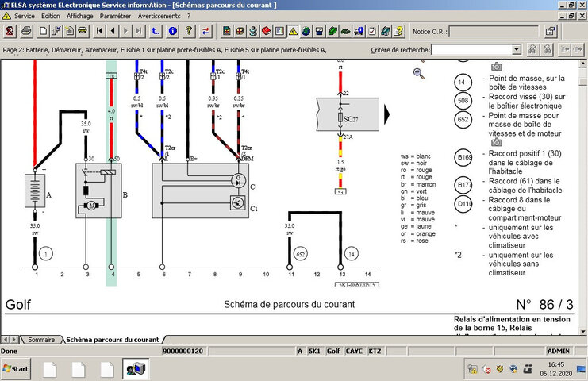The height and width of the screenshot is (381, 588).
Task: Click the yellow shield tray icon
Action: pos(500,369)
